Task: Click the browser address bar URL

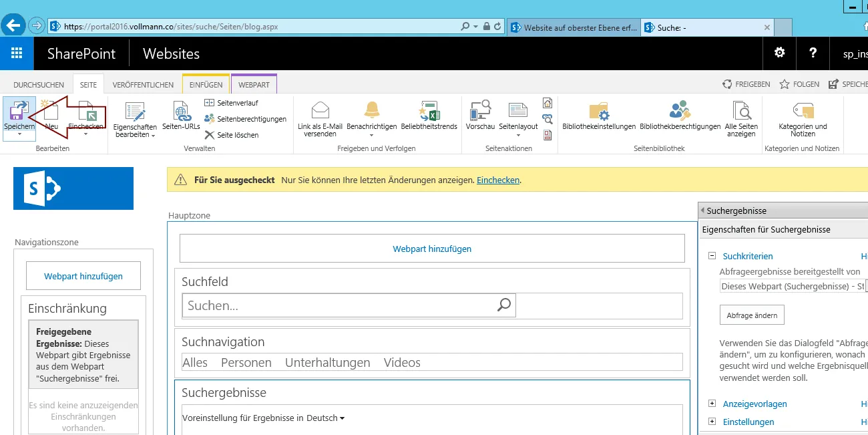Action: point(170,27)
